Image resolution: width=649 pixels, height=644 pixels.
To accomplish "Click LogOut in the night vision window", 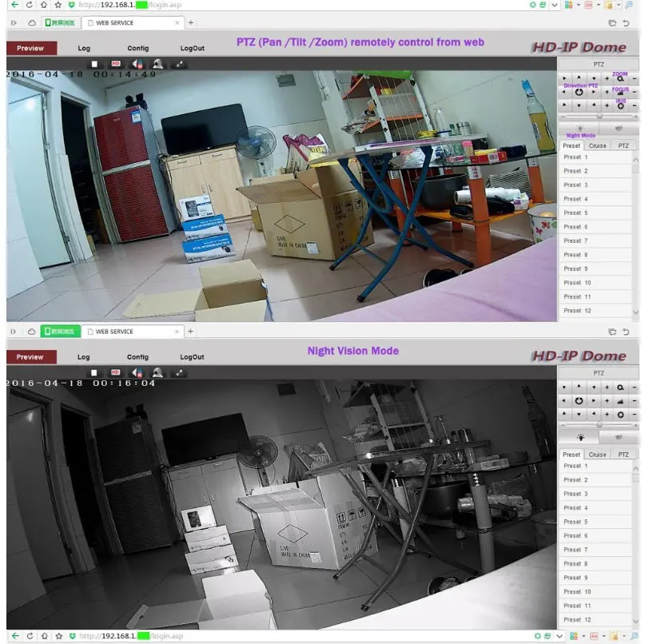I will [192, 357].
